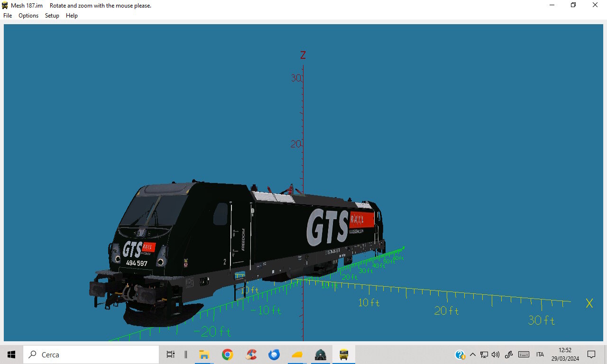The height and width of the screenshot is (364, 607).
Task: Launch Thunderbird from the taskbar
Action: [x=274, y=355]
